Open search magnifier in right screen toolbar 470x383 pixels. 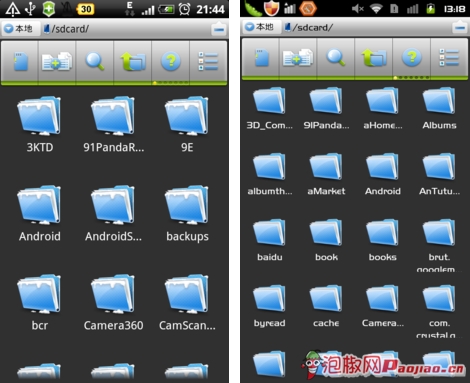(336, 57)
